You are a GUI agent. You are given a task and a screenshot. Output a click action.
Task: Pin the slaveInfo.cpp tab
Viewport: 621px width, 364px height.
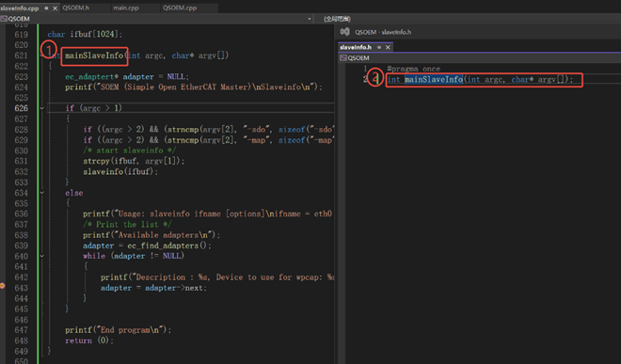[46, 8]
